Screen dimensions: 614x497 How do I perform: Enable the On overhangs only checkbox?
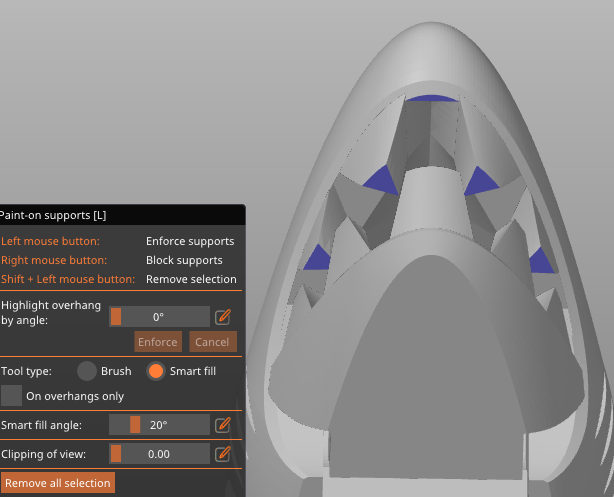pyautogui.click(x=11, y=396)
